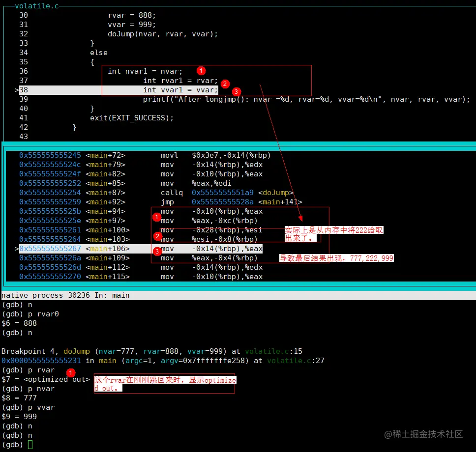This screenshot has width=476, height=452.
Task: Click the callq target address 0x5555555551a9
Action: (x=223, y=193)
